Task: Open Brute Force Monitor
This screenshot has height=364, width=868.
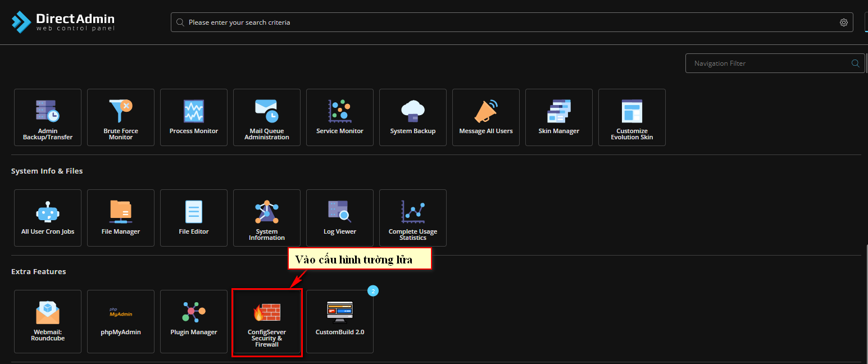Action: coord(121,117)
